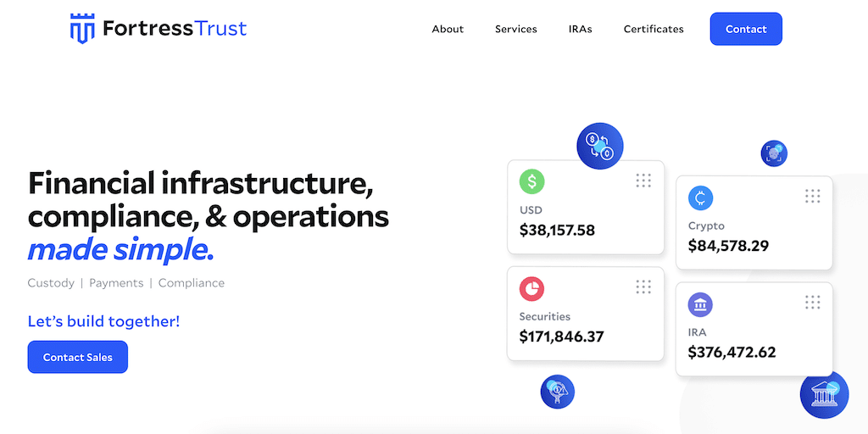Click the small face scan circle icon
Image resolution: width=868 pixels, height=434 pixels.
[774, 153]
